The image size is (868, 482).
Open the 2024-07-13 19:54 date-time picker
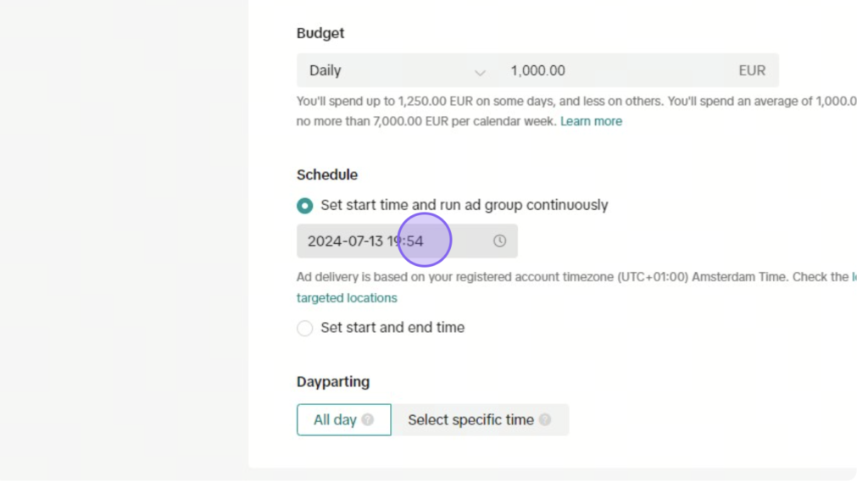tap(407, 241)
